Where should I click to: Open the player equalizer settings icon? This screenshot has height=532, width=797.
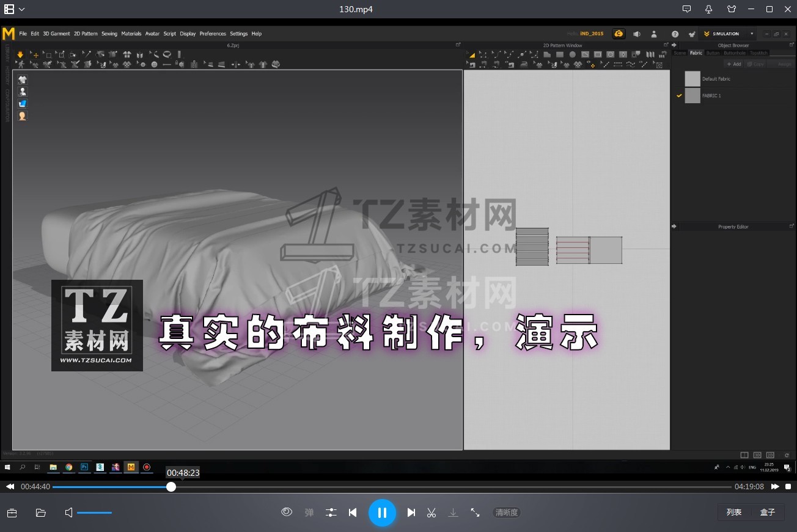point(331,512)
